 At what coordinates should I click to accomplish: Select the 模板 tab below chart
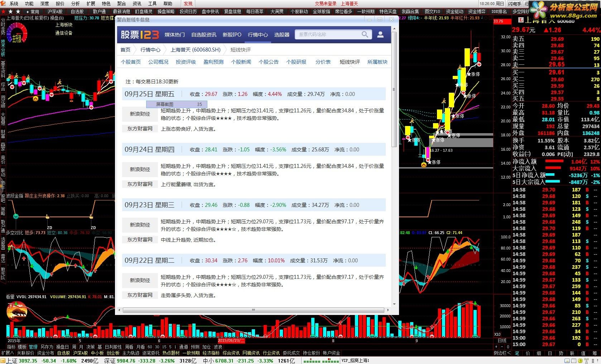coord(22,347)
